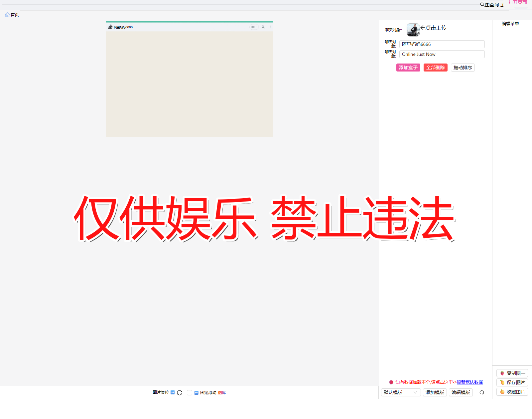This screenshot has width=532, height=419.
Task: Expand the magnifier search field at top right
Action: [481, 5]
